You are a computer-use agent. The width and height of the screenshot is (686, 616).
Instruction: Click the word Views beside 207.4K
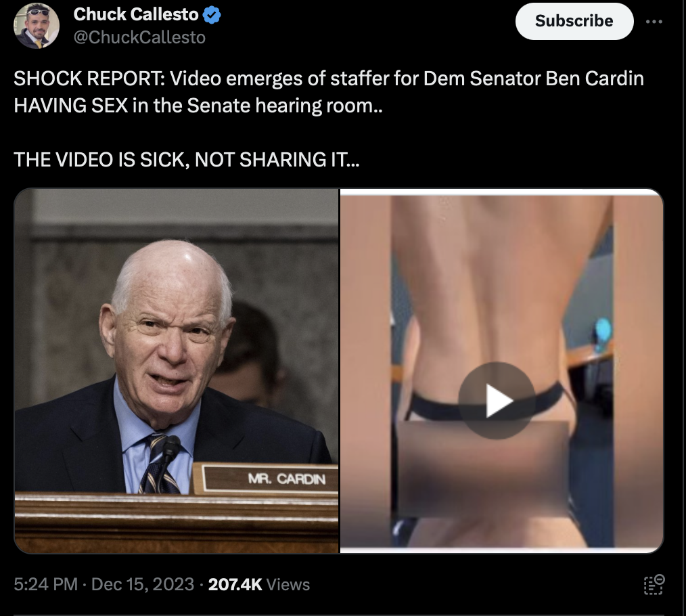(x=288, y=584)
